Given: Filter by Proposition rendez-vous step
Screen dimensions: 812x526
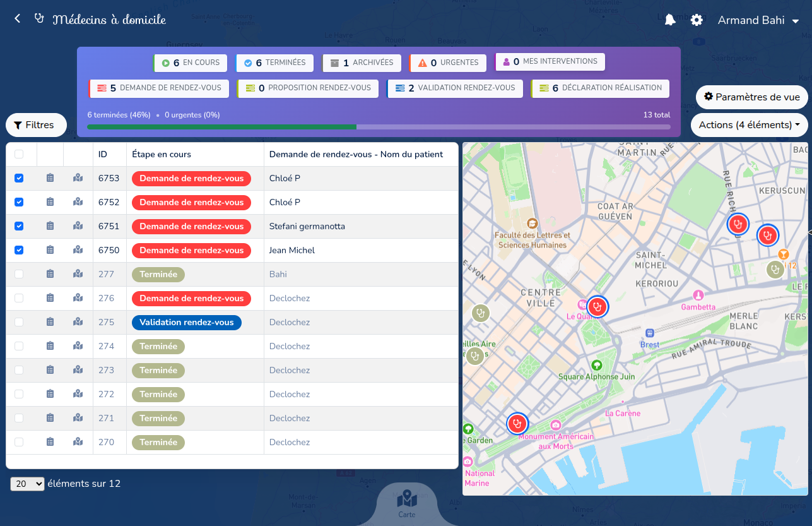Looking at the screenshot, I should pyautogui.click(x=308, y=88).
